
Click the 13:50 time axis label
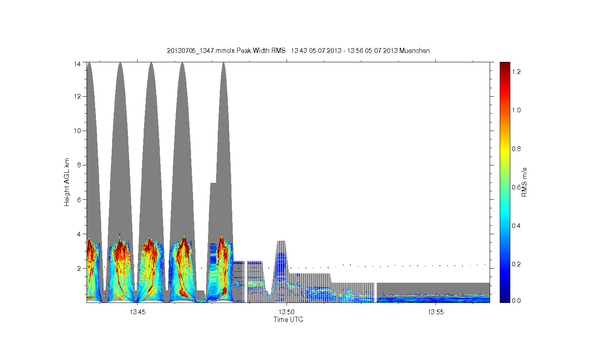click(x=287, y=312)
